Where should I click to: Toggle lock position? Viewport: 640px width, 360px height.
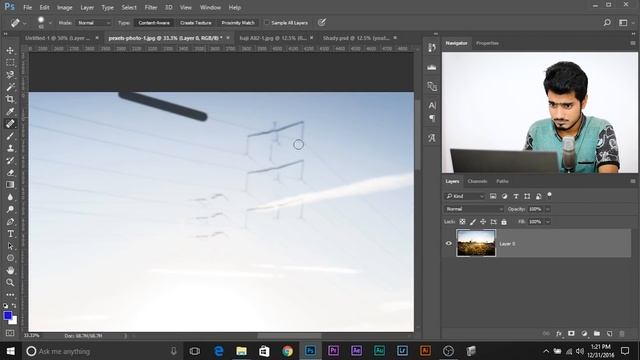click(x=483, y=222)
